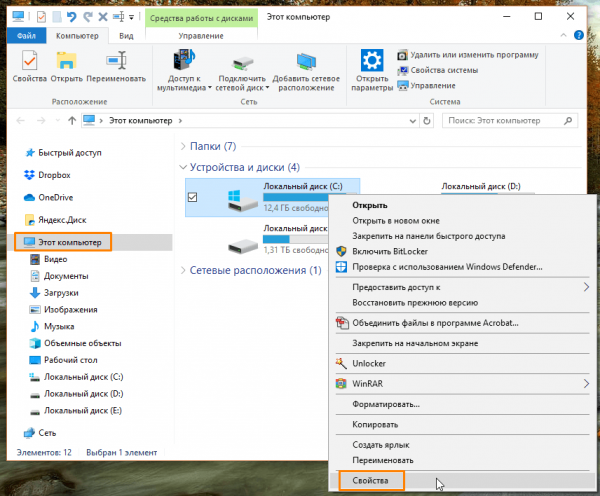
Task: Click the search magnifier icon
Action: coord(568,121)
